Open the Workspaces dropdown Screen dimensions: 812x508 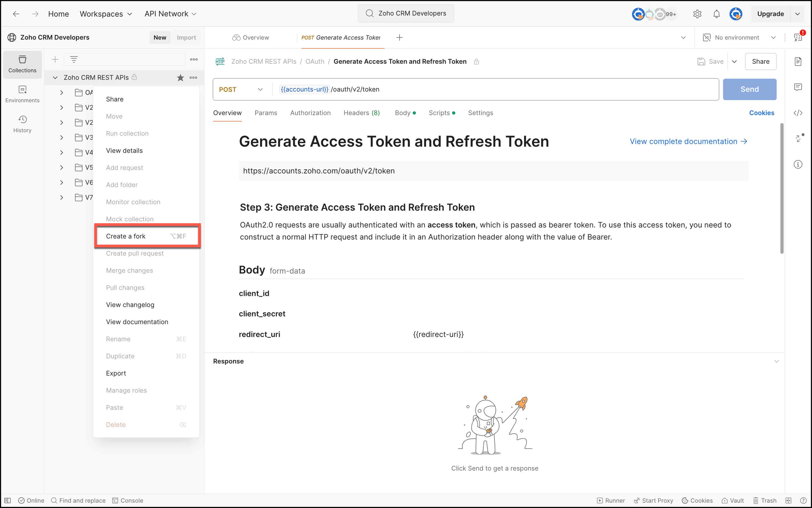click(106, 14)
